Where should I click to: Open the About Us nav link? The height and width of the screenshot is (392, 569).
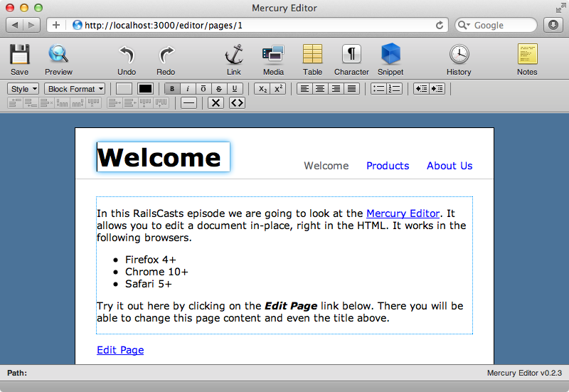point(450,166)
